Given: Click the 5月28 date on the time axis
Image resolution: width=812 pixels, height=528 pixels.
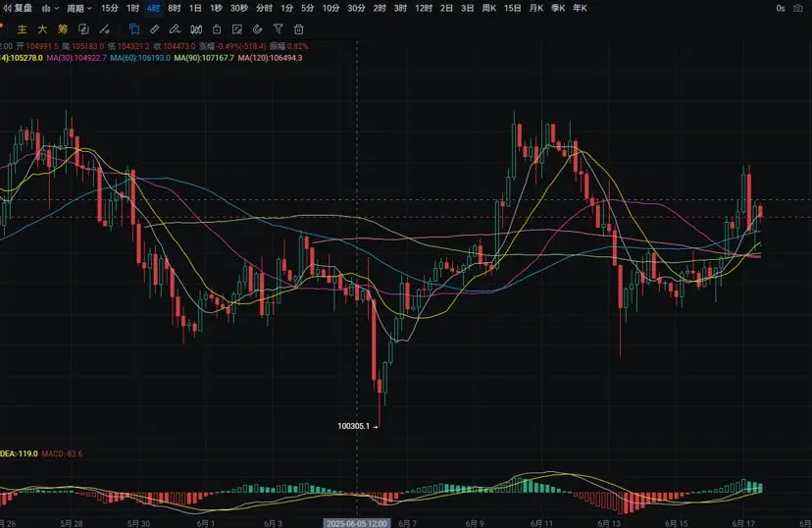Looking at the screenshot, I should [72, 523].
